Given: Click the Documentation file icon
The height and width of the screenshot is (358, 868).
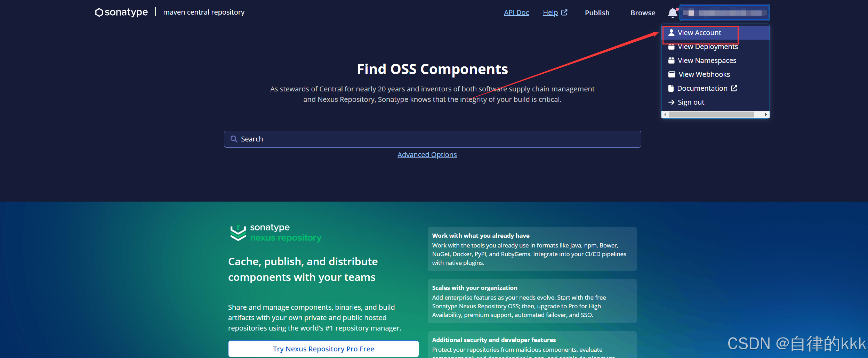Looking at the screenshot, I should (x=671, y=88).
